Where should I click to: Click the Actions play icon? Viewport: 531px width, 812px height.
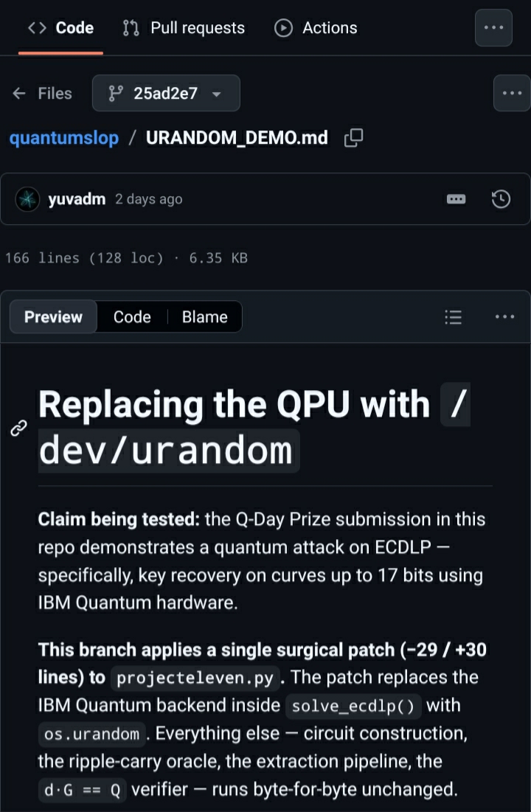(283, 27)
